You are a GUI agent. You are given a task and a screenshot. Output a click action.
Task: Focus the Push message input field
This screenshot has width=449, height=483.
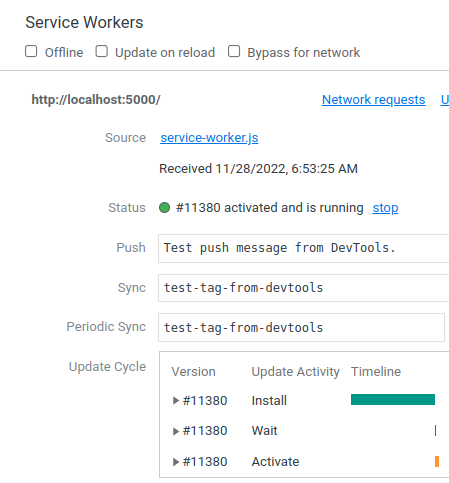[304, 248]
